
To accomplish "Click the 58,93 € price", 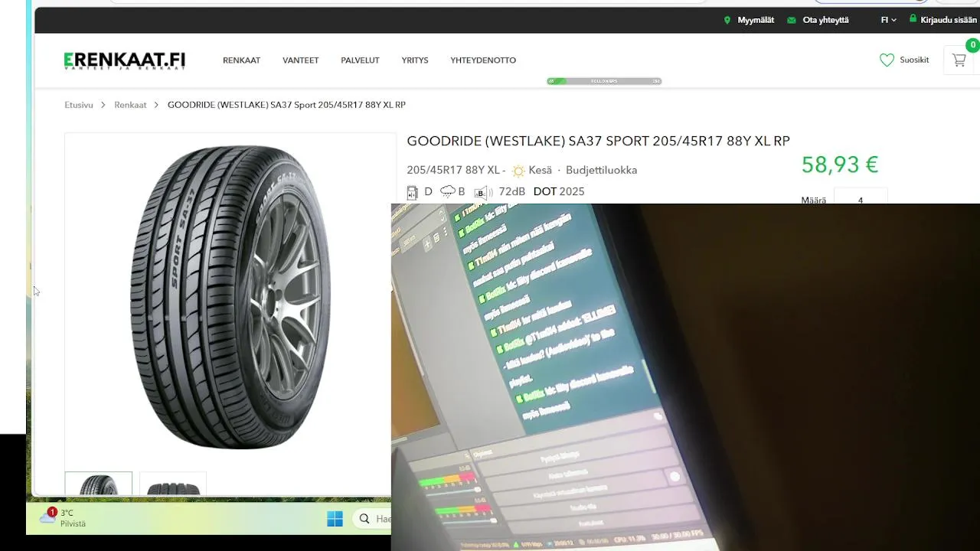I will point(839,165).
